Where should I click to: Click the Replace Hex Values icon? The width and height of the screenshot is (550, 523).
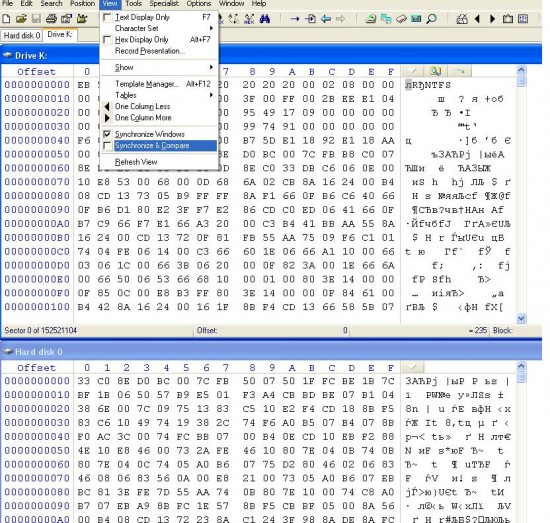point(249,19)
